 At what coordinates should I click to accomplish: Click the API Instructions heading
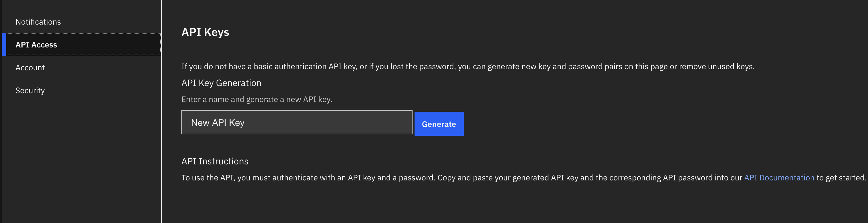[x=215, y=161]
